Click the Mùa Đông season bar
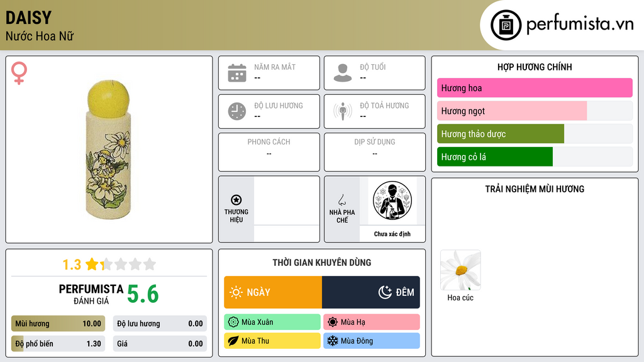Screen dimensions: 644x362 point(372,341)
